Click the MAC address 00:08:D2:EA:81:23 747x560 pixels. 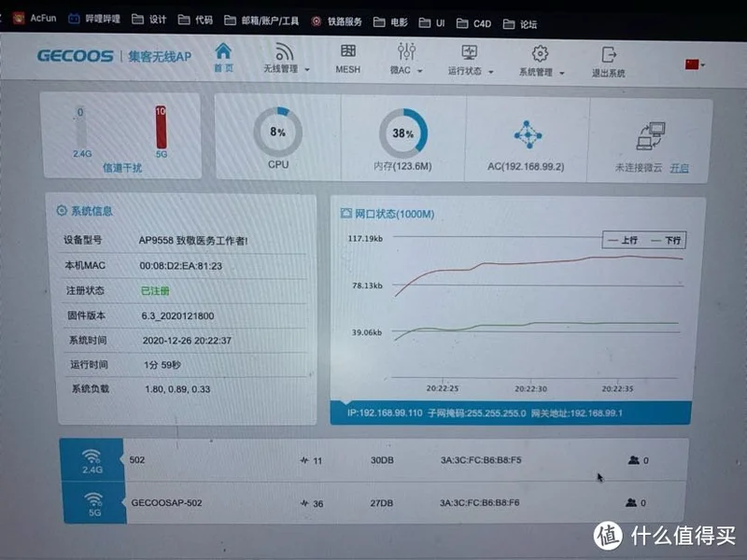180,266
